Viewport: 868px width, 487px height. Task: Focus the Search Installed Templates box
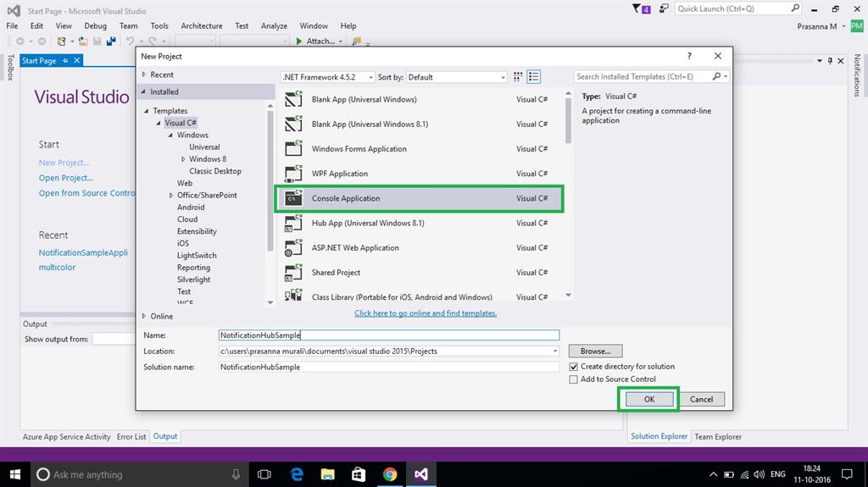643,76
